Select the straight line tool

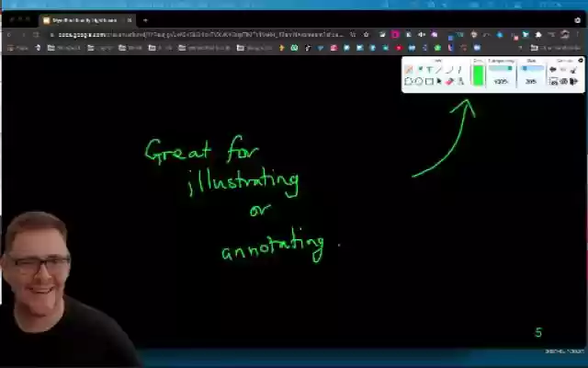439,70
